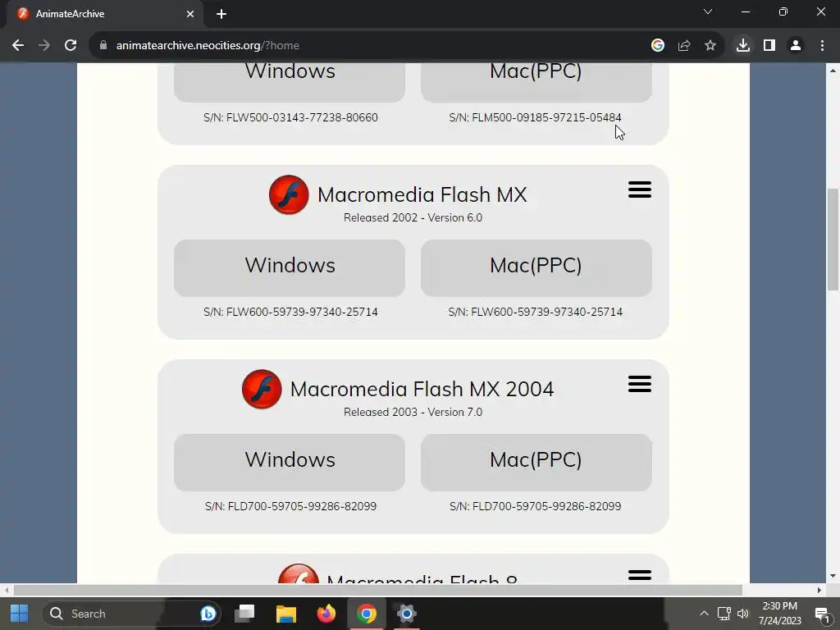Open the network status tray icon
This screenshot has width=840, height=630.
724,614
